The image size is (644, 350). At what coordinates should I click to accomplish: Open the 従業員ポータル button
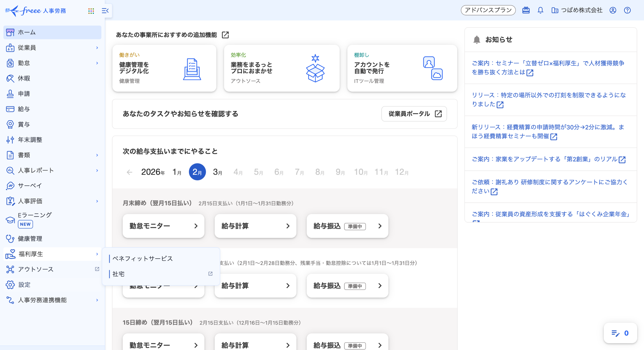(414, 114)
